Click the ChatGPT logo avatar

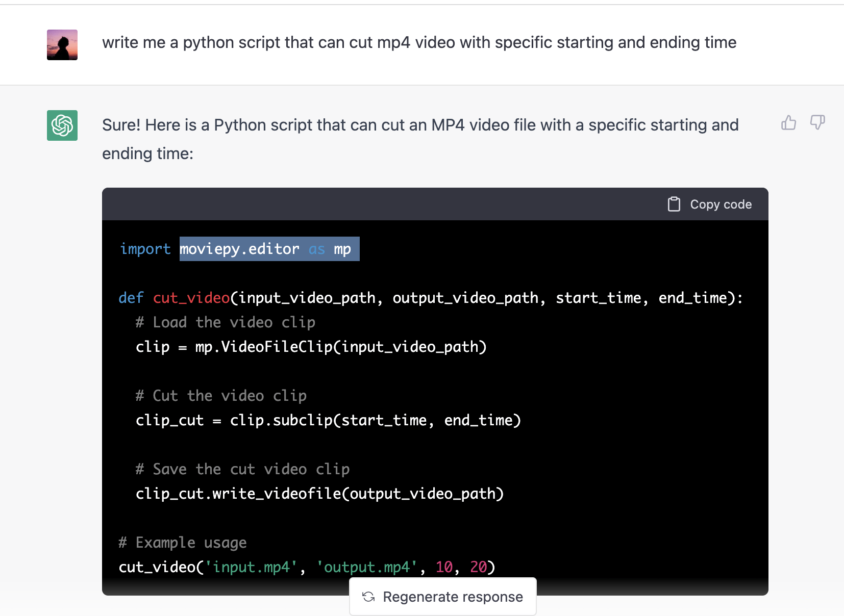click(62, 125)
